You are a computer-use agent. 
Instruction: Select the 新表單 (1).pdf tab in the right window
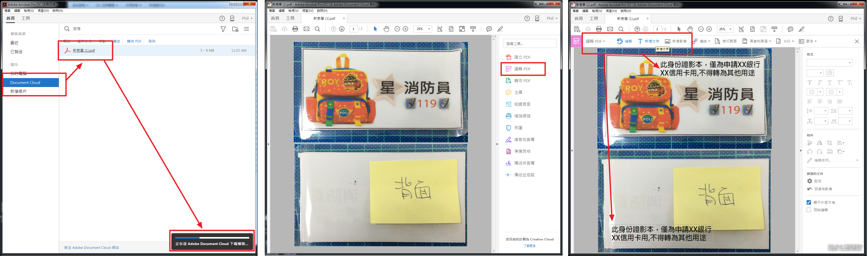(628, 18)
